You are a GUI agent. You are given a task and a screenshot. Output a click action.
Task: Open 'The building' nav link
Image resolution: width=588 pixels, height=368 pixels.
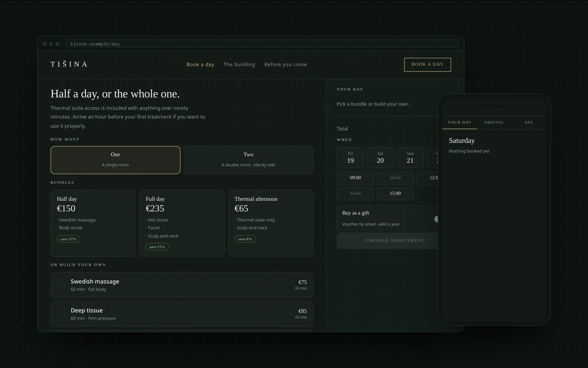coord(239,64)
